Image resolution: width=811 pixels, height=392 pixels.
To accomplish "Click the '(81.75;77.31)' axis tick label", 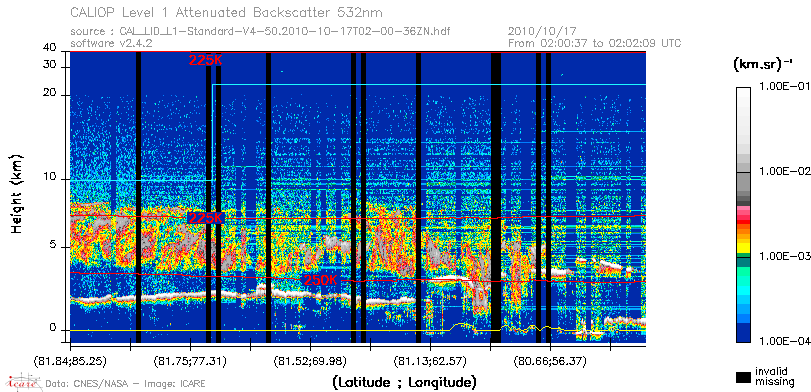I will tap(190, 361).
